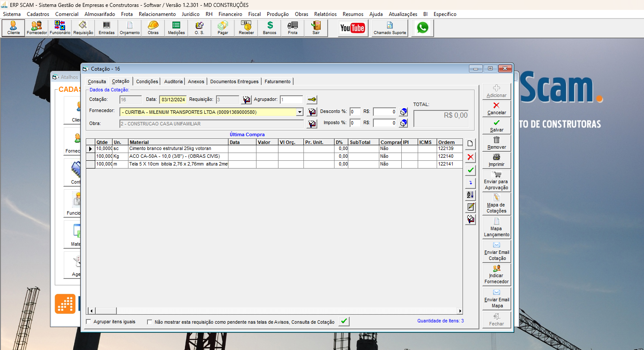This screenshot has height=350, width=644.
Task: Click the Enviar para Aprovação button
Action: coord(497,181)
